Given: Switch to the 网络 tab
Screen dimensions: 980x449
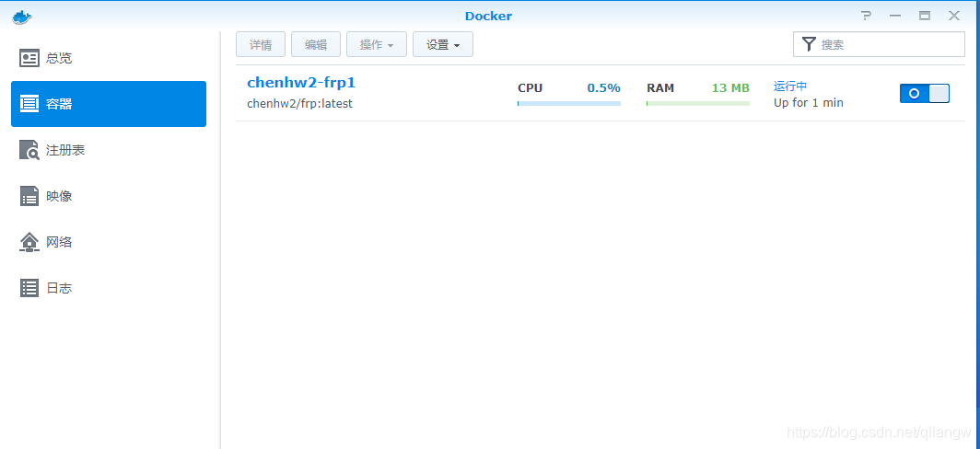Looking at the screenshot, I should click(109, 242).
